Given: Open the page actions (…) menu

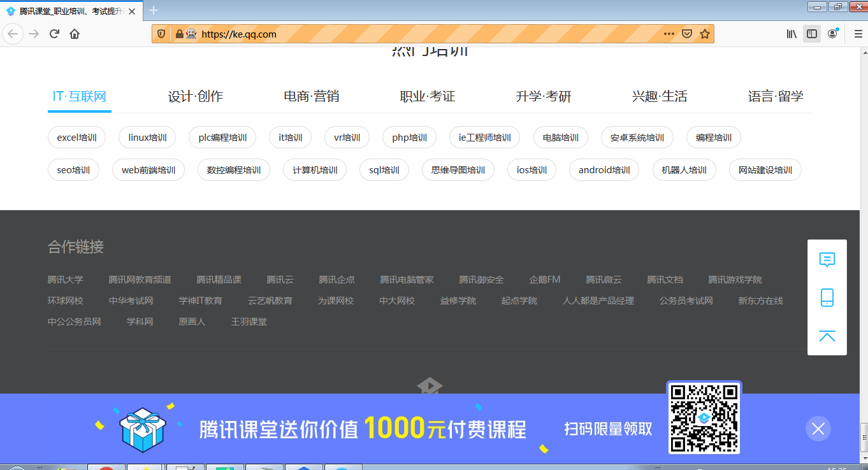Looking at the screenshot, I should 669,34.
